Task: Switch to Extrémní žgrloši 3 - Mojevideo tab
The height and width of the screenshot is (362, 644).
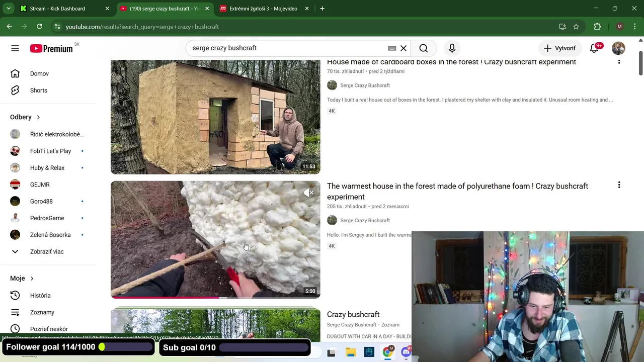Action: pos(264,9)
